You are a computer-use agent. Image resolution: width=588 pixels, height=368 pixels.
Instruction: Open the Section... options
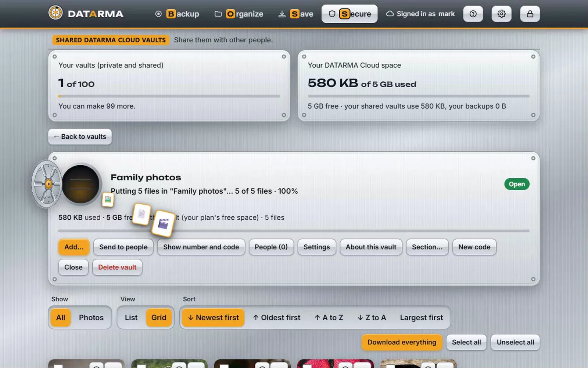click(427, 247)
